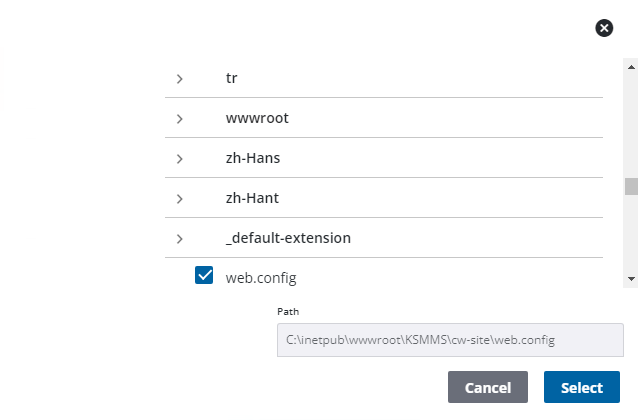Click the _default-extension folder name

pos(288,238)
